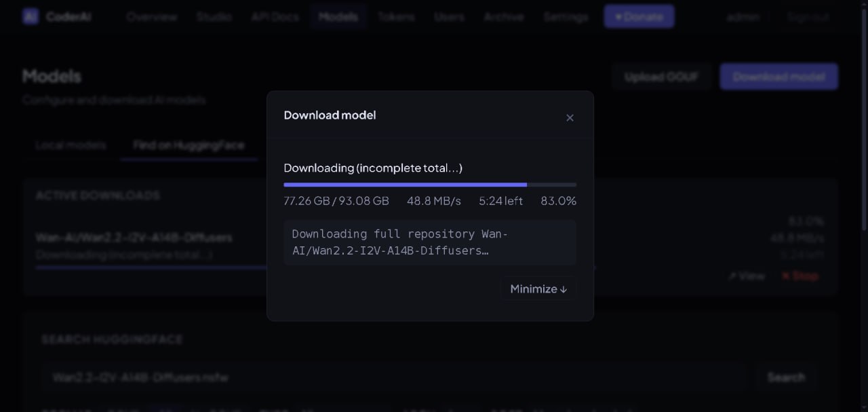Minimize the download dialog

point(538,288)
